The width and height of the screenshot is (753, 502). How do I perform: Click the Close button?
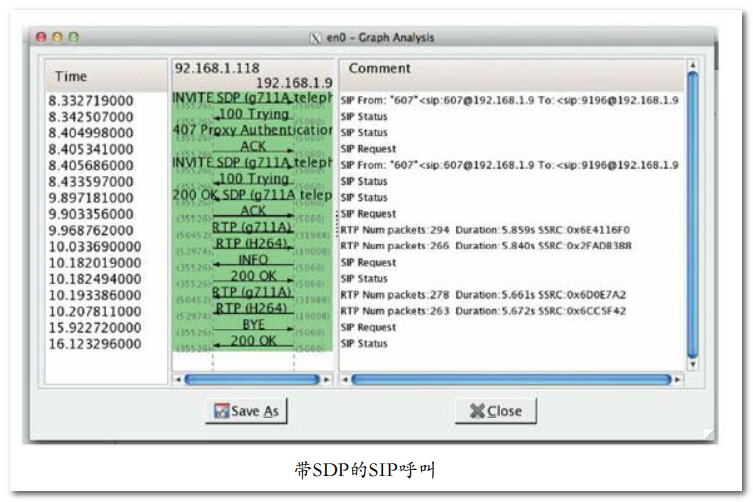click(496, 411)
